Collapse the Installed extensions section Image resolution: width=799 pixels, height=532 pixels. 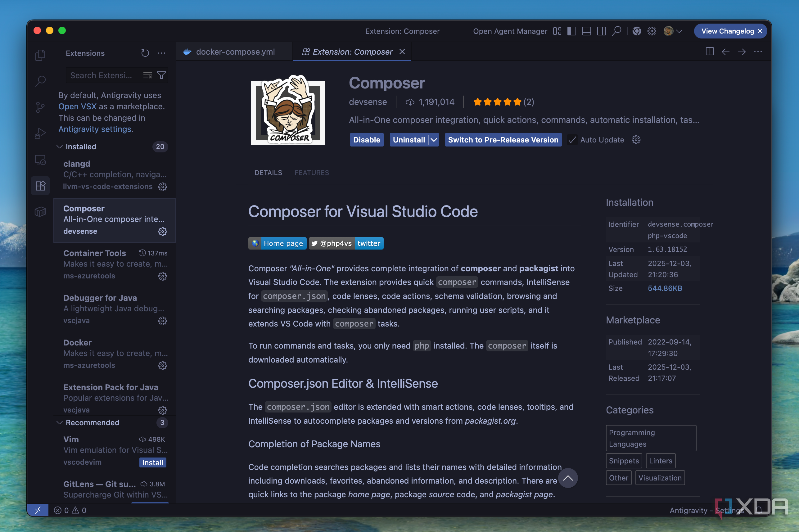pyautogui.click(x=59, y=147)
